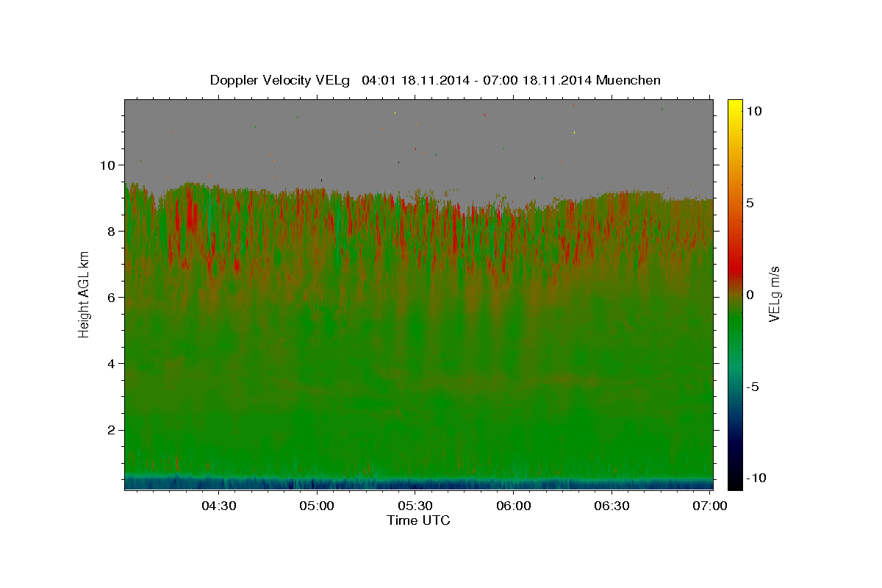Screen dimensions: 882x588
Task: Click the 05:00 time tick label
Action: (x=317, y=506)
